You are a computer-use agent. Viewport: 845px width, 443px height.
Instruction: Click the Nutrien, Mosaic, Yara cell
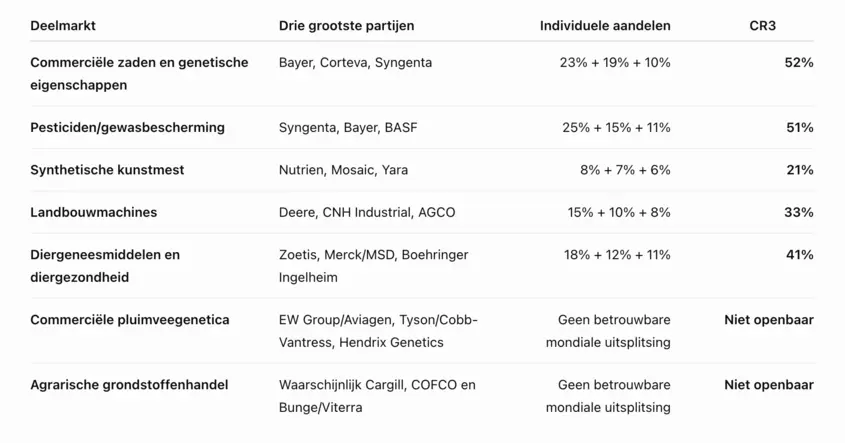click(343, 170)
